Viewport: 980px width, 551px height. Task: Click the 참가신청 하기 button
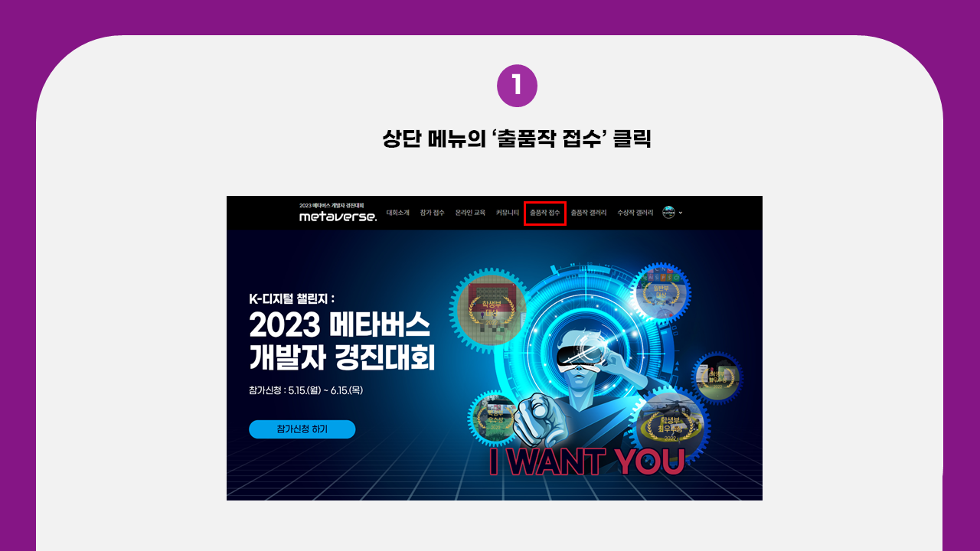[x=302, y=429]
